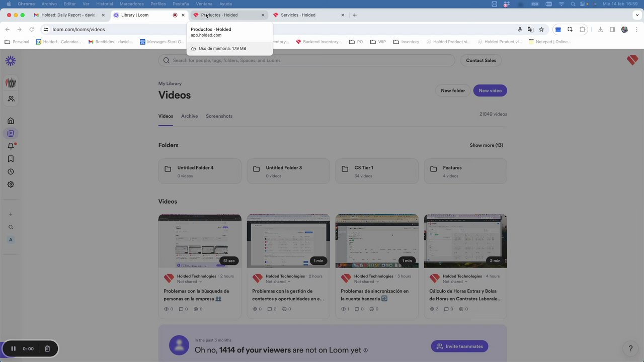Open the Features folder

pos(465,171)
